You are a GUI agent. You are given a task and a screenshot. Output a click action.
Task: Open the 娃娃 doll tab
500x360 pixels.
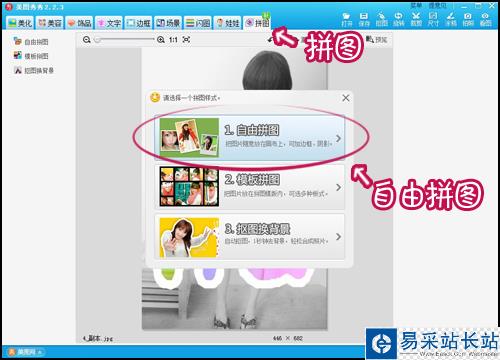pos(227,23)
